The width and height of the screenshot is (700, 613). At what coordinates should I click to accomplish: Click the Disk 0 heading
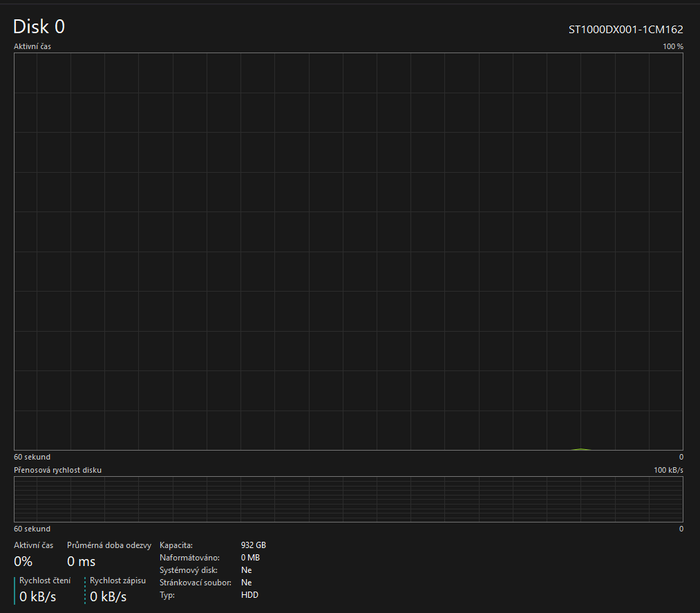pos(39,27)
